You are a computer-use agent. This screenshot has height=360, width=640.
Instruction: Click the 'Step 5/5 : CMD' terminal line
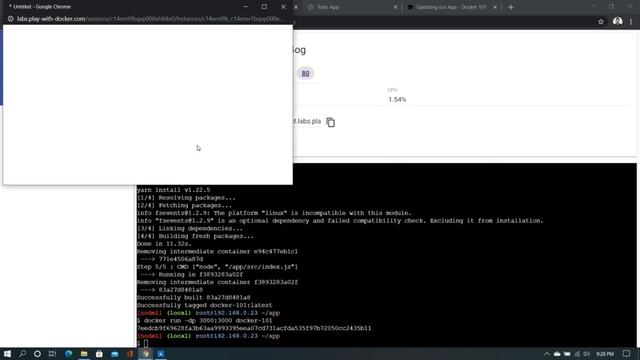tap(217, 267)
